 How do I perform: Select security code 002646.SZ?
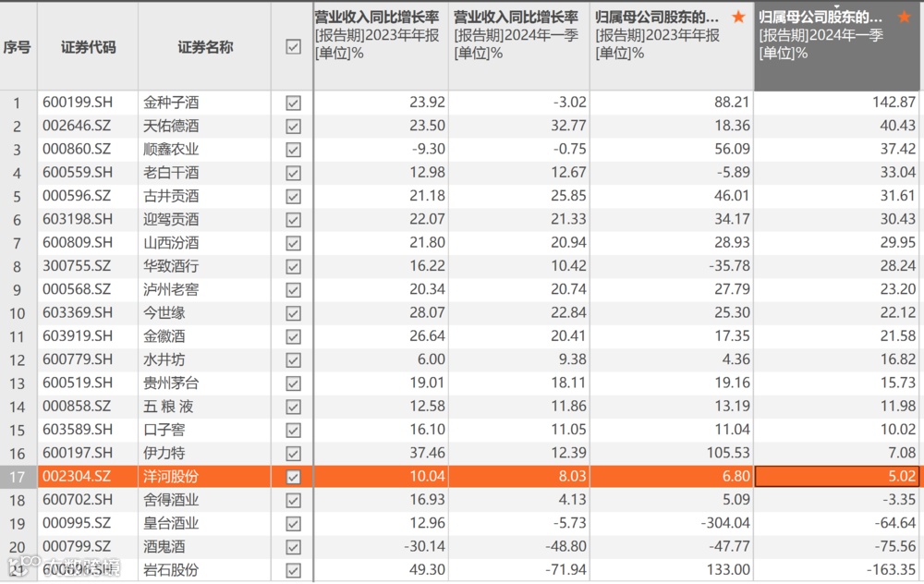pos(77,126)
